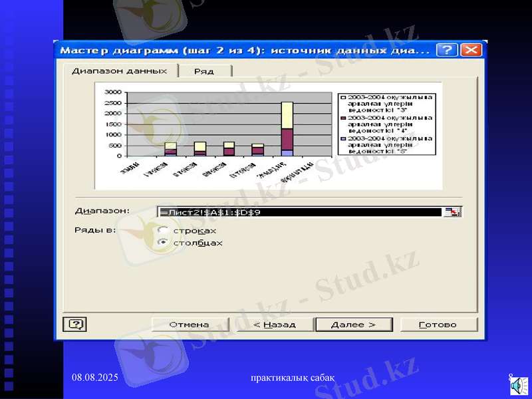The width and height of the screenshot is (532, 399).
Task: Select the 'Диапазон данных' tab
Action: (120, 70)
